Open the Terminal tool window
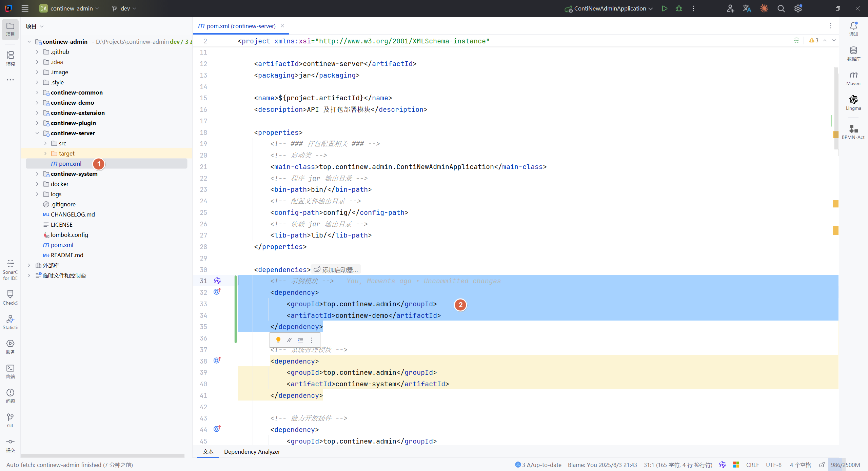 click(x=10, y=371)
